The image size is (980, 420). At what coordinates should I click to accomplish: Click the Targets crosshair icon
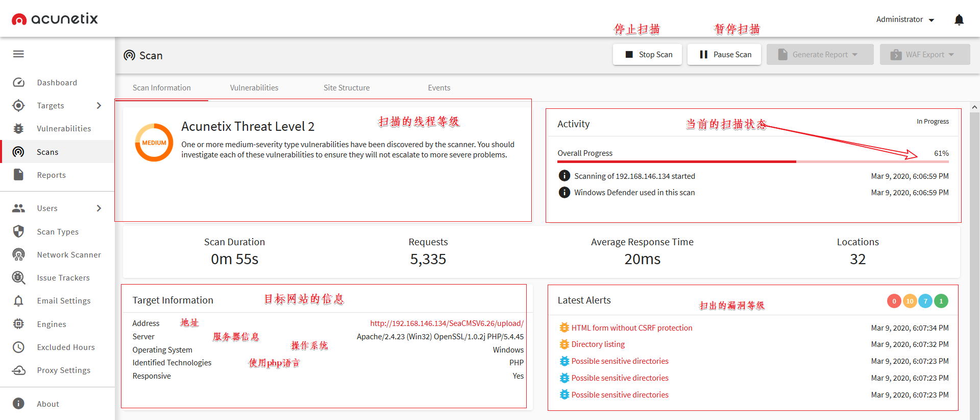(x=18, y=105)
